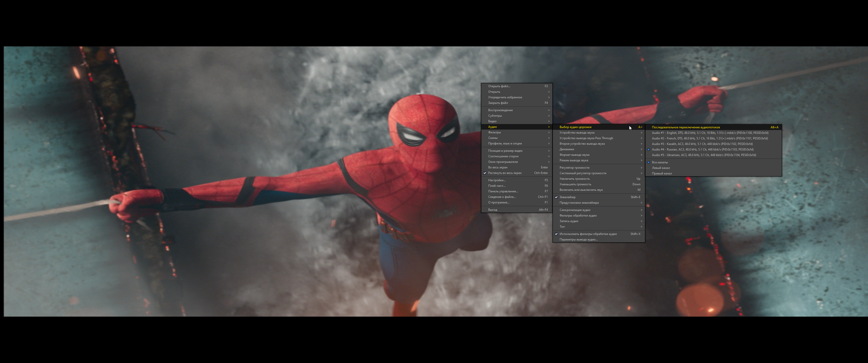Expand 'Предустановки эквалайзера' submenu
The height and width of the screenshot is (363, 868).
pyautogui.click(x=579, y=203)
